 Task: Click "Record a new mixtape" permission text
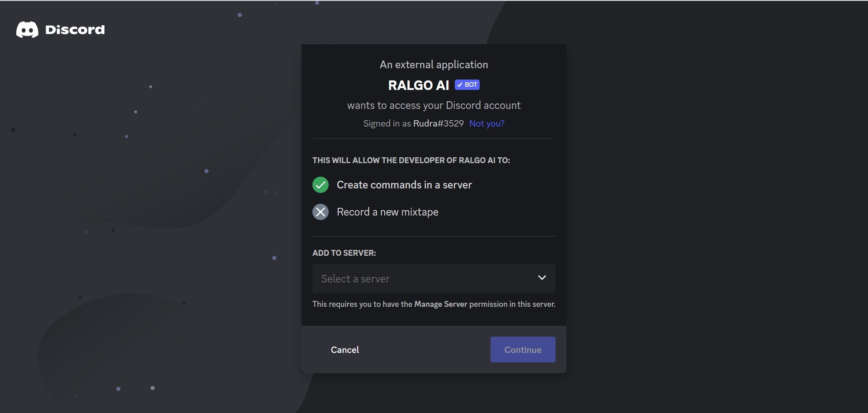pos(387,212)
